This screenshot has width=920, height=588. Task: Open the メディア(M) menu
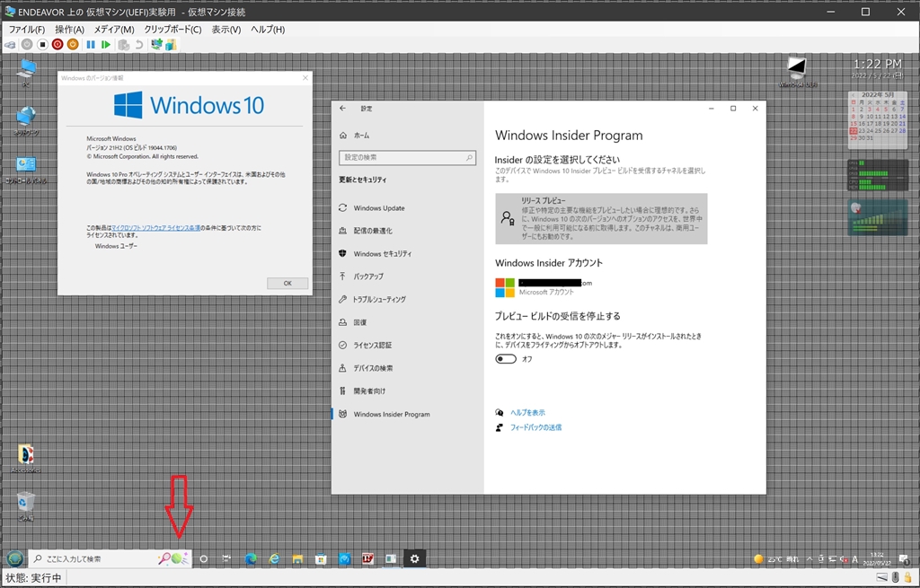click(114, 30)
